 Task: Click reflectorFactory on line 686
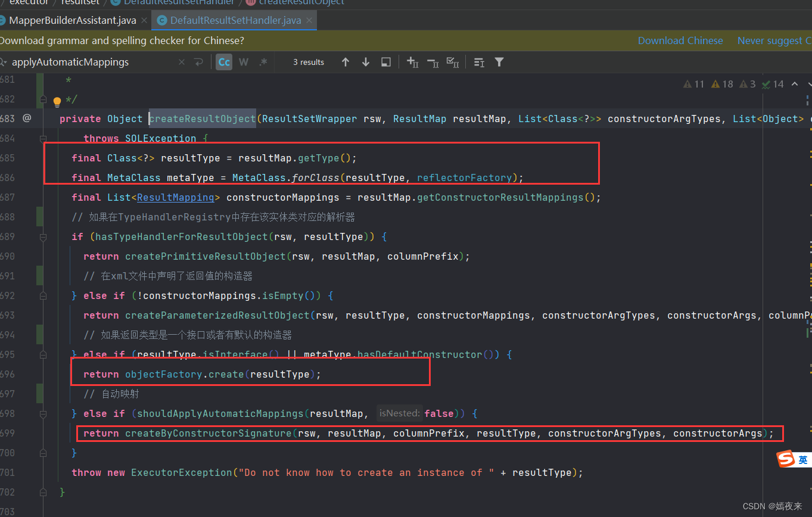pyautogui.click(x=464, y=177)
